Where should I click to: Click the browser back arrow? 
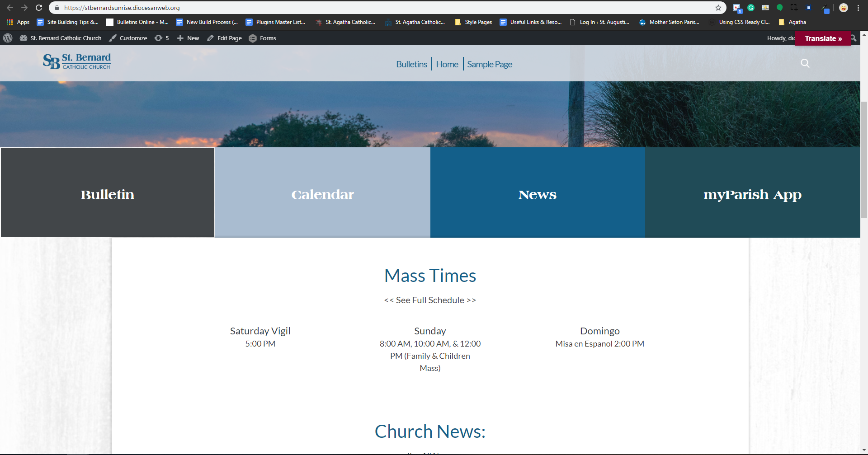10,8
